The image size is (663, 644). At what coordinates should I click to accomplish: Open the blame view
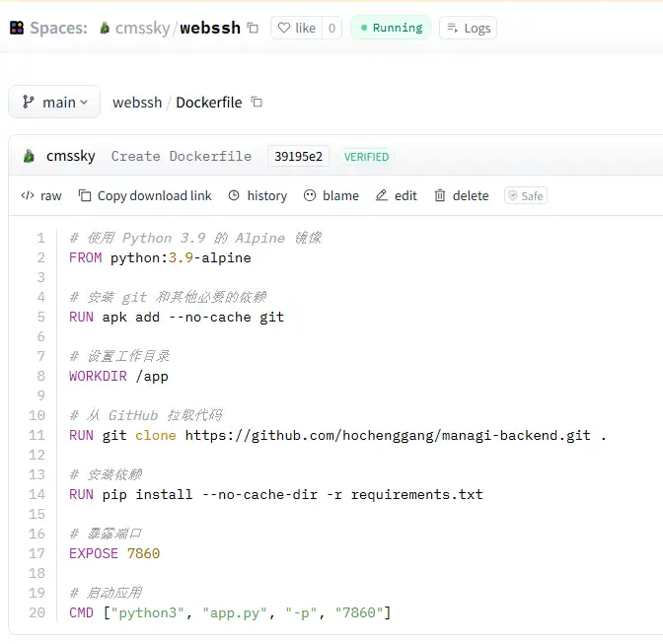click(331, 195)
